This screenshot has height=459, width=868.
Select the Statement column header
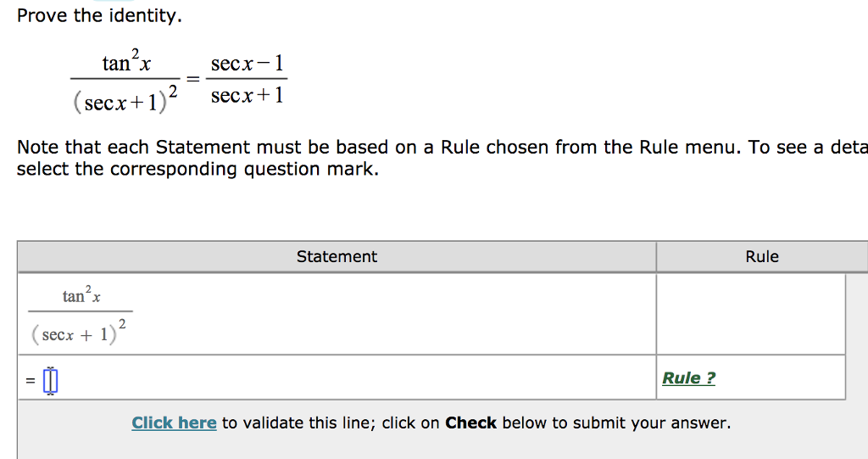pyautogui.click(x=337, y=257)
